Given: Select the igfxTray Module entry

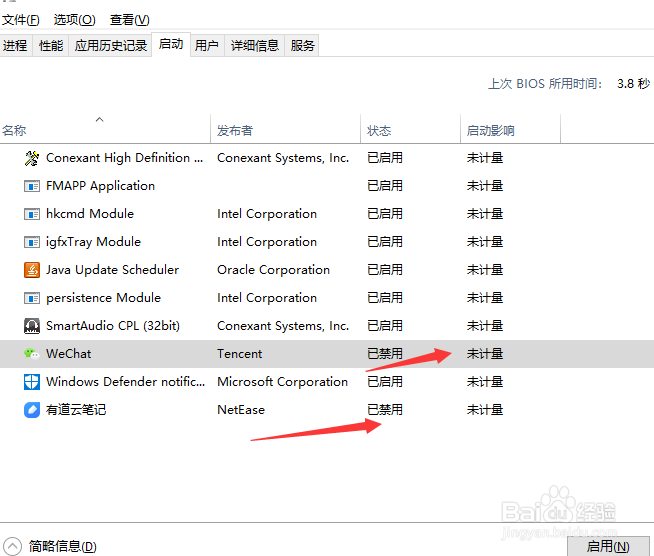Looking at the screenshot, I should 93,242.
